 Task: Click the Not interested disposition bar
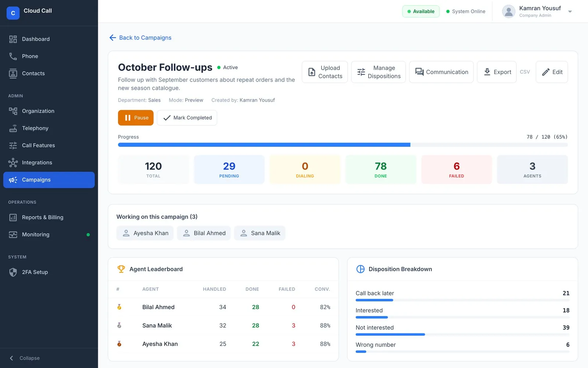pyautogui.click(x=463, y=335)
